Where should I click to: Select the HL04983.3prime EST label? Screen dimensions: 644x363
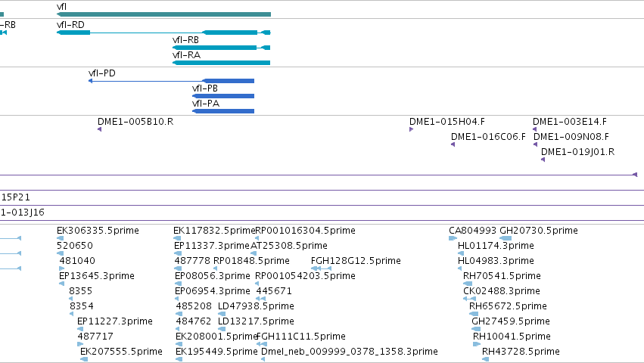pos(496,261)
